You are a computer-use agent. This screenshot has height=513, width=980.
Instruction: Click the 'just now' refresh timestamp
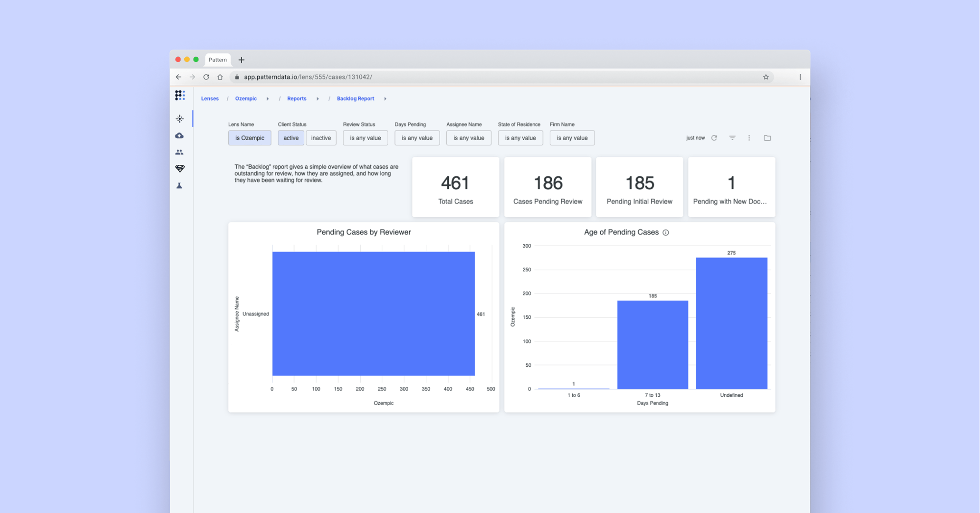[x=695, y=138]
